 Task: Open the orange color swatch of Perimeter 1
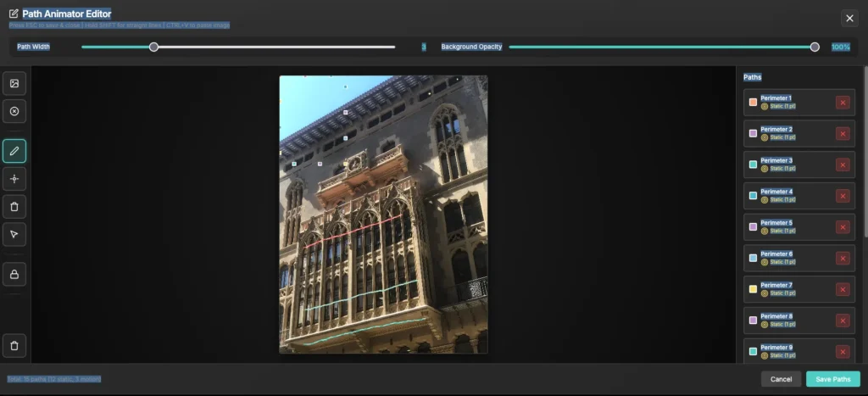coord(753,103)
